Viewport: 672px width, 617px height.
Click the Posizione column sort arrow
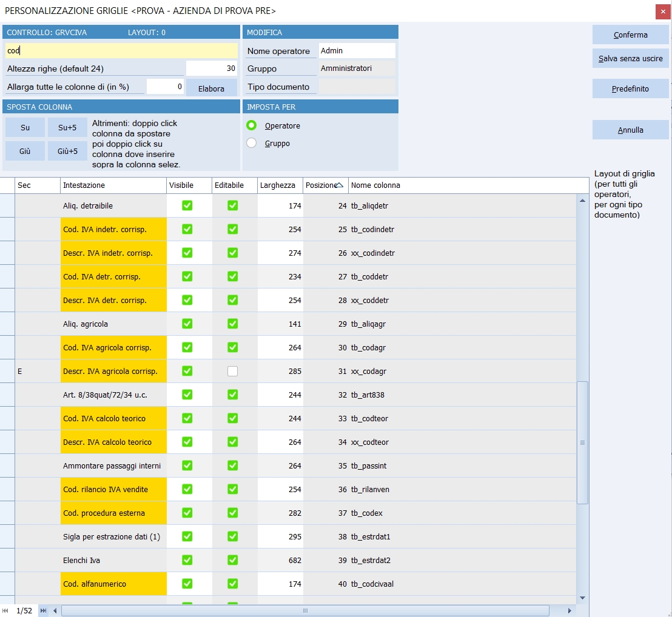[x=340, y=185]
